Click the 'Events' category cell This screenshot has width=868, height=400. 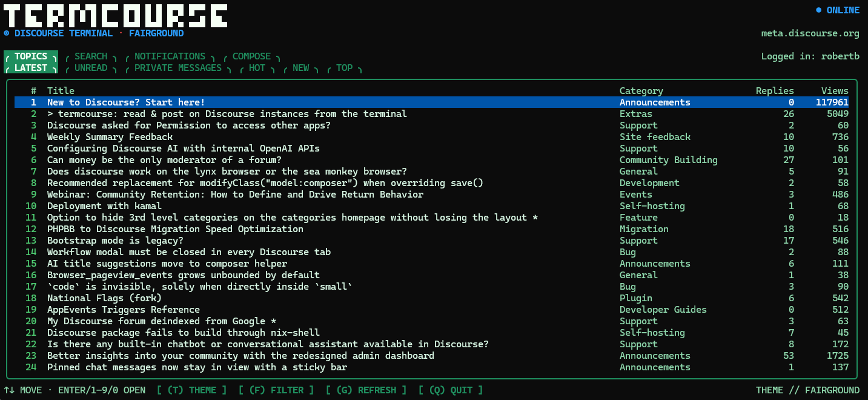pyautogui.click(x=636, y=195)
